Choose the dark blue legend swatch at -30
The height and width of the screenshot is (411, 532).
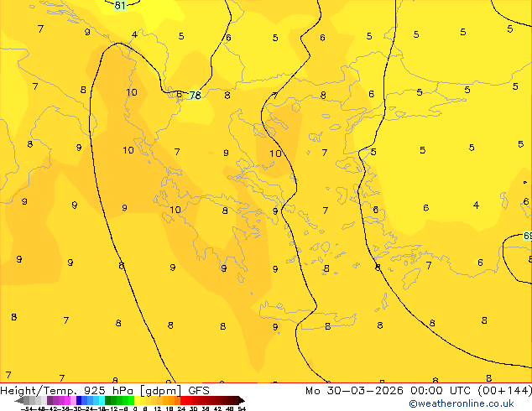pos(79,400)
